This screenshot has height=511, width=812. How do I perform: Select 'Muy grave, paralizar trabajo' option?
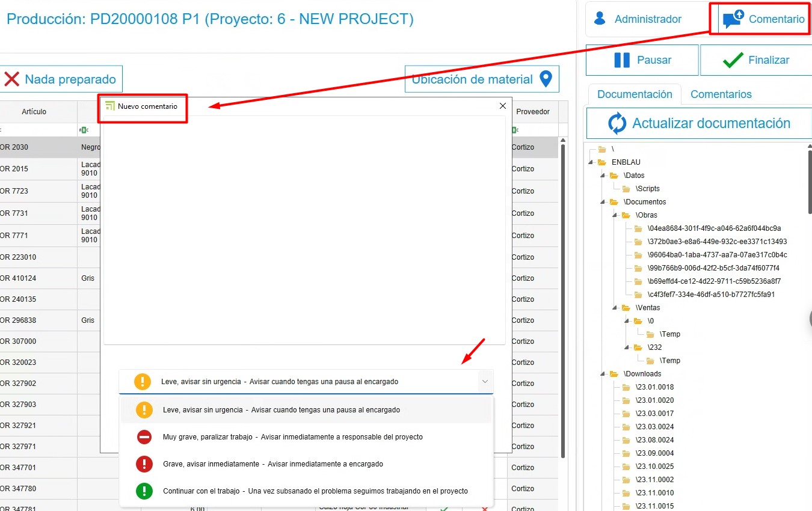pos(307,437)
